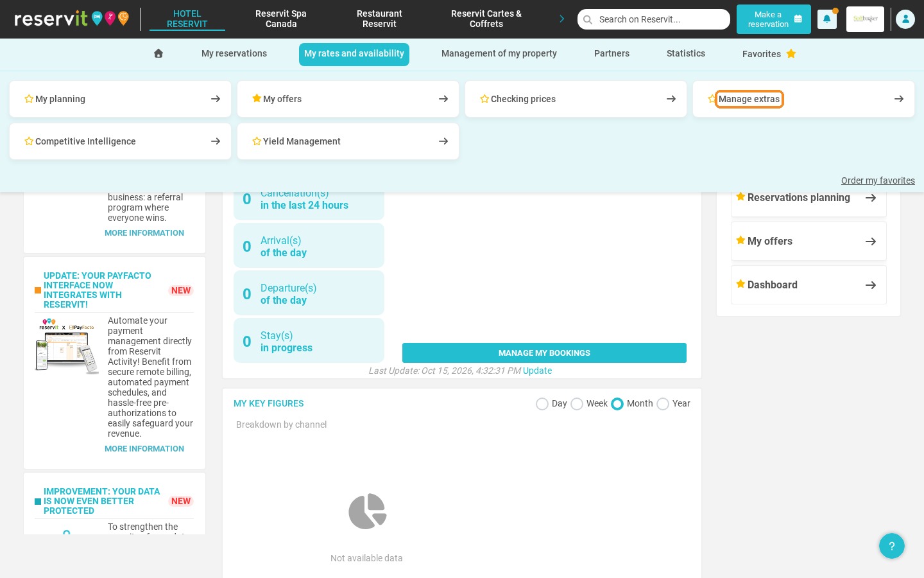
Task: Open the home icon in navigation bar
Action: point(158,53)
